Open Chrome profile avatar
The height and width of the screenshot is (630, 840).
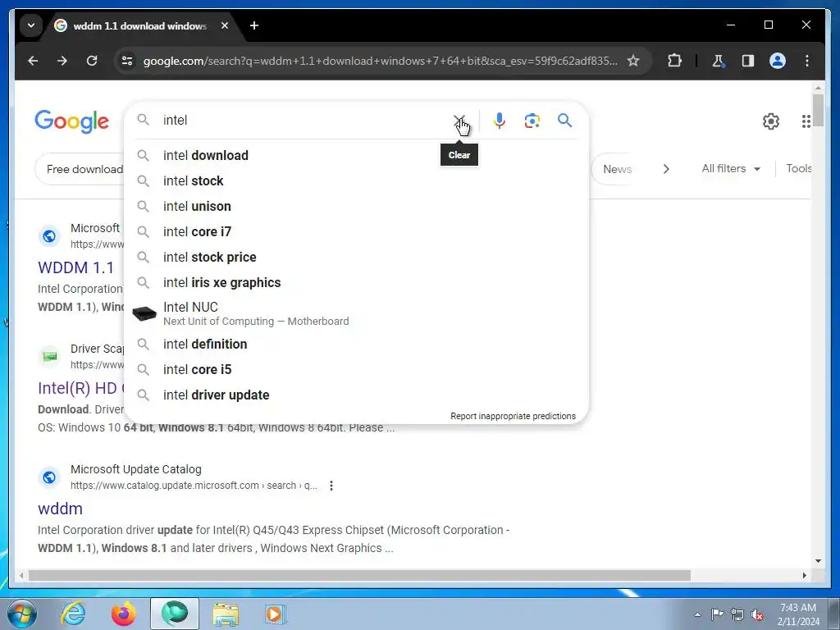point(778,61)
